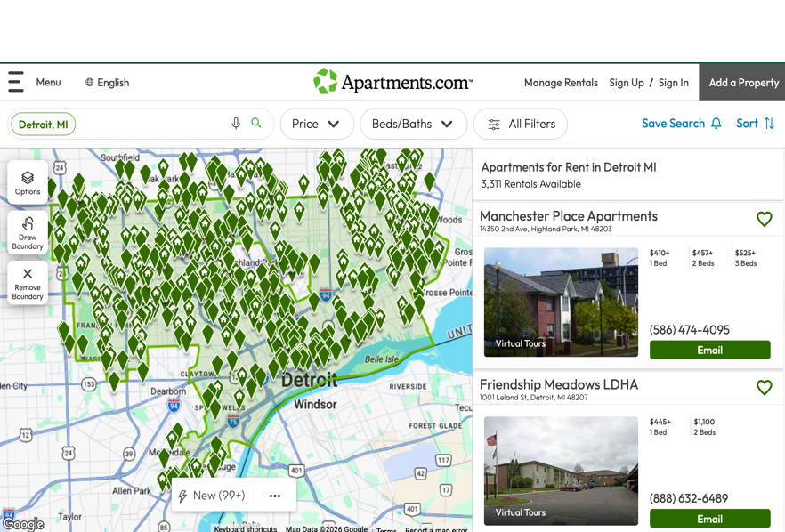This screenshot has width=785, height=532.
Task: Click the Allen Park map label
Action: tap(131, 491)
